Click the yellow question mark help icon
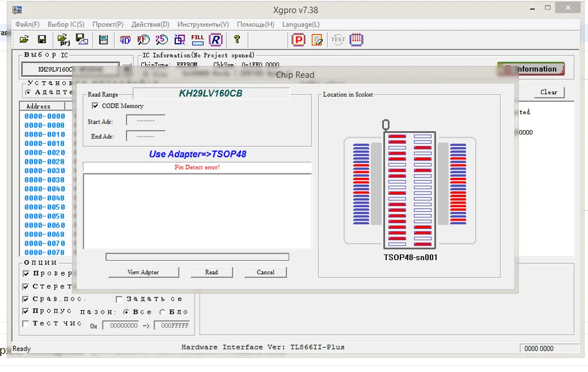 pyautogui.click(x=237, y=39)
